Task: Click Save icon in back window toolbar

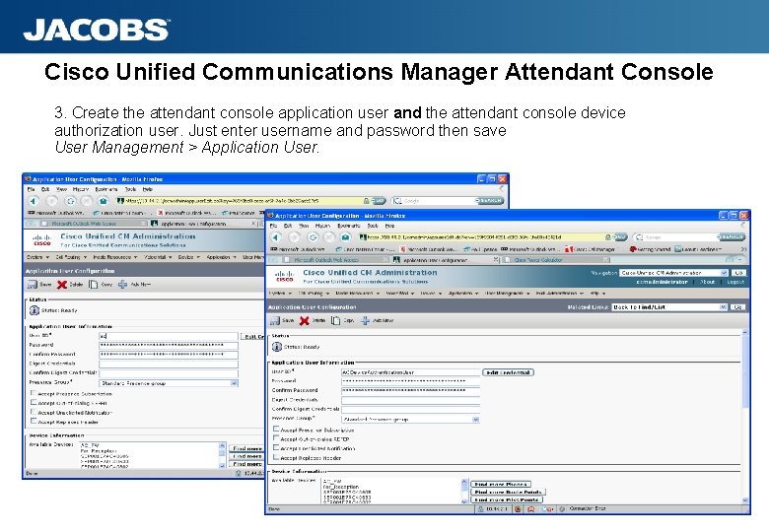Action: (33, 284)
